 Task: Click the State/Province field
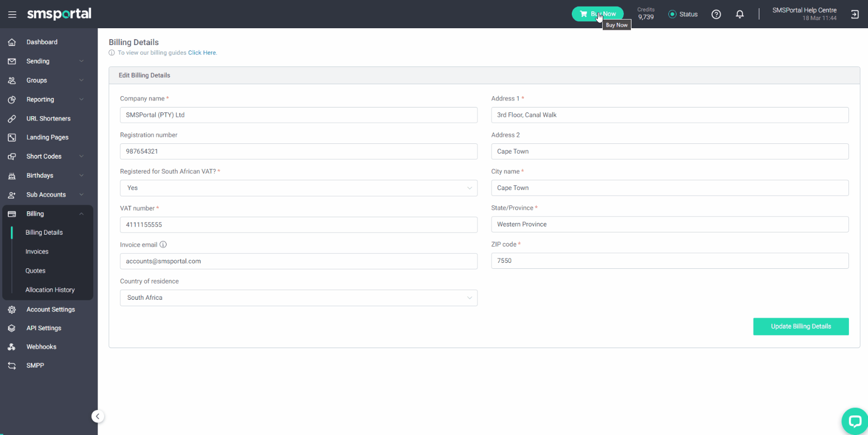670,224
